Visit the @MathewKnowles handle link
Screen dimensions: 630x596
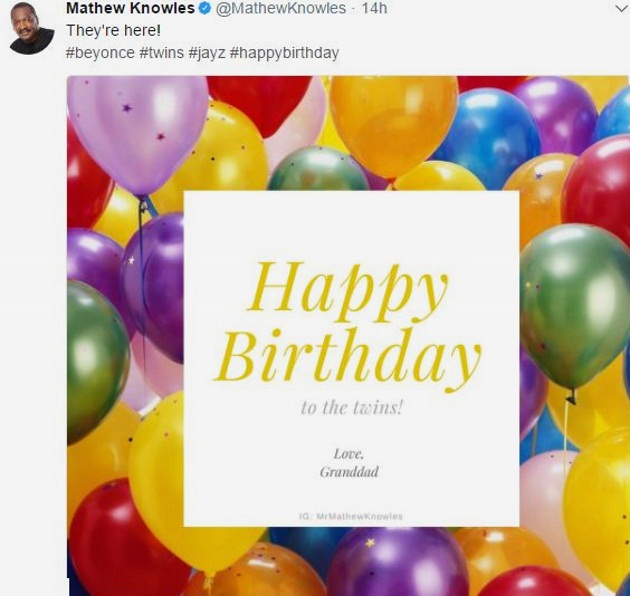281,8
